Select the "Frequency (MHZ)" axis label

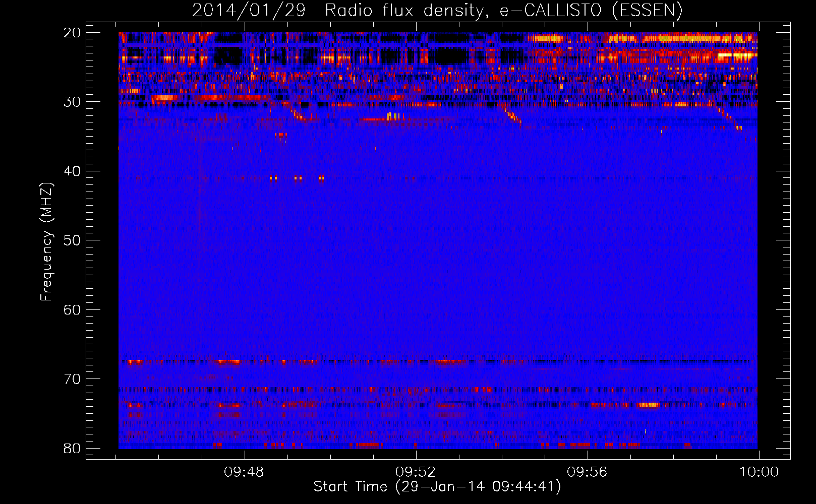46,242
